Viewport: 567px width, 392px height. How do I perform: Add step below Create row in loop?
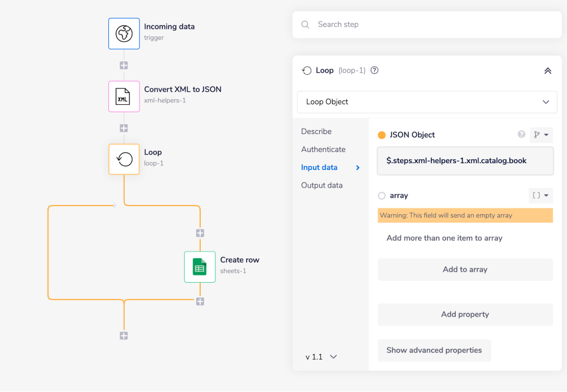pos(200,301)
